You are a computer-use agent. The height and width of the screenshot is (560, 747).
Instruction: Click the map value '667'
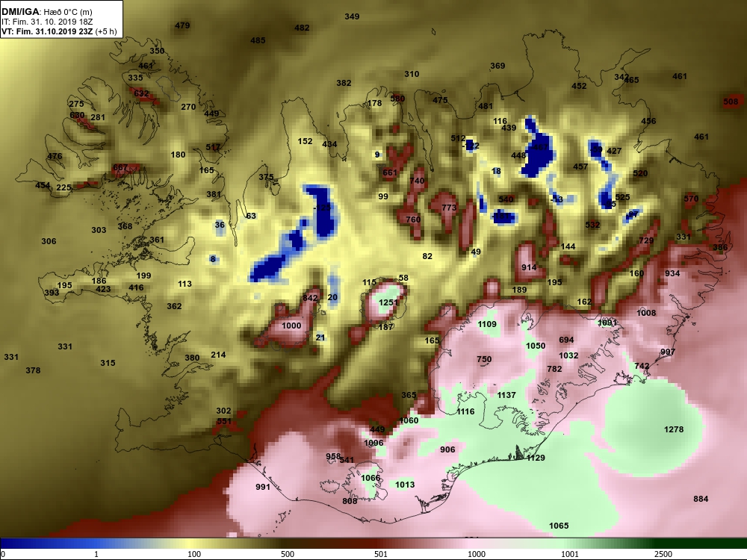point(120,167)
